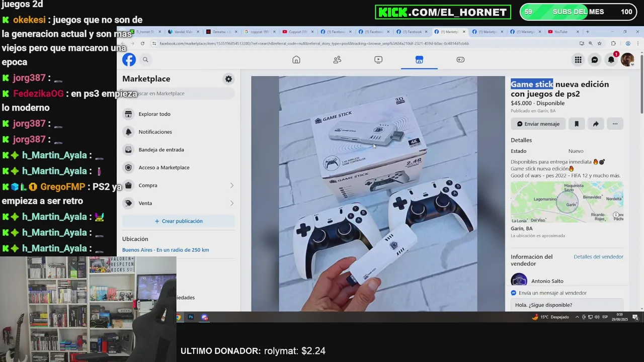This screenshot has height=362, width=644.
Task: Select Explorar todo in Marketplace sidebar
Action: 179,114
